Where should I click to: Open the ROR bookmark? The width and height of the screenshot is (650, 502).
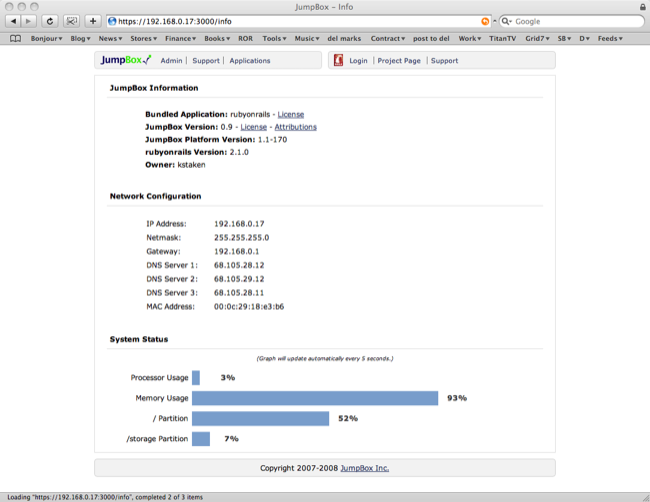[245, 39]
